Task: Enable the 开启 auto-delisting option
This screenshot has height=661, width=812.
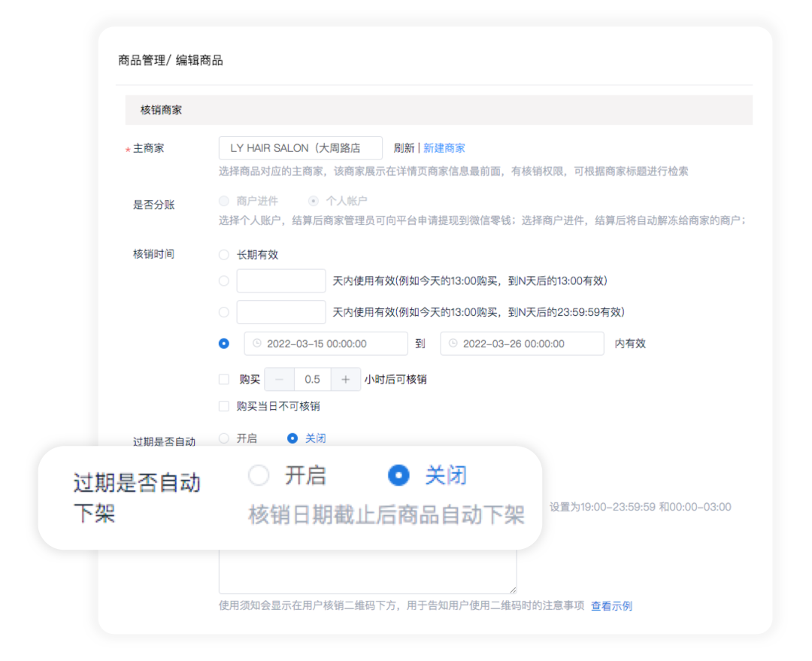Action: pyautogui.click(x=259, y=475)
